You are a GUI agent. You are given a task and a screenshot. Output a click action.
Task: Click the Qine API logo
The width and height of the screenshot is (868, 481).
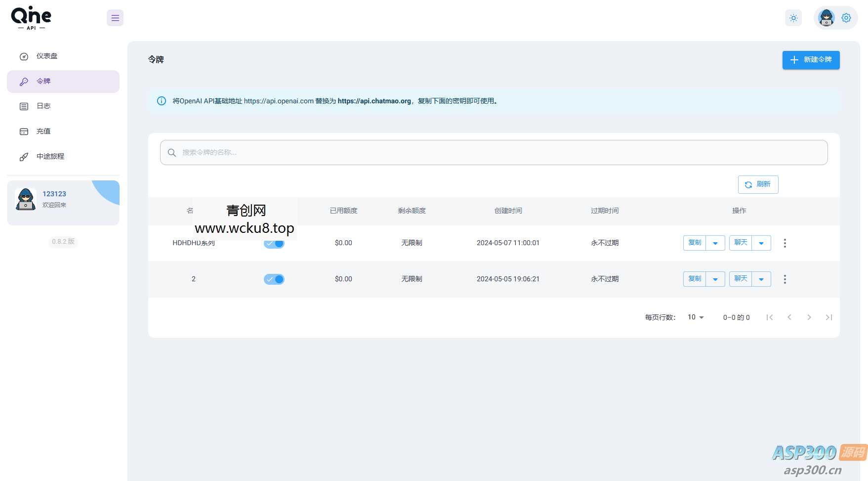pyautogui.click(x=31, y=18)
